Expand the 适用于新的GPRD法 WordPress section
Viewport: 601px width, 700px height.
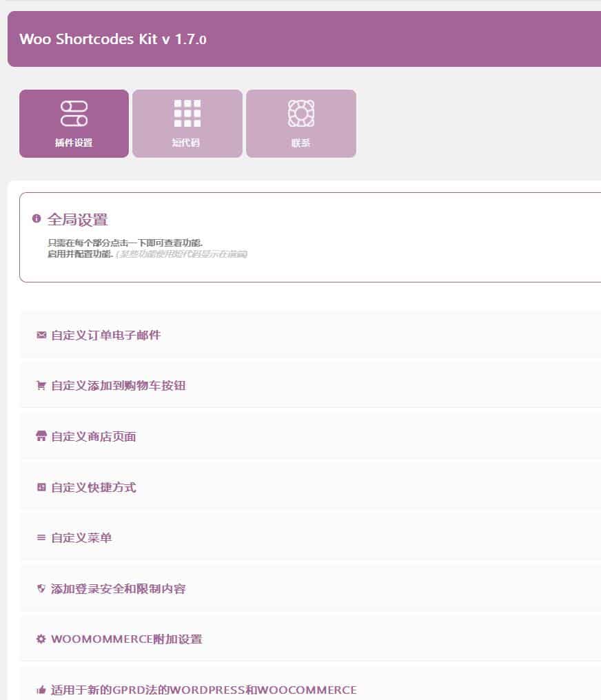[310, 683]
